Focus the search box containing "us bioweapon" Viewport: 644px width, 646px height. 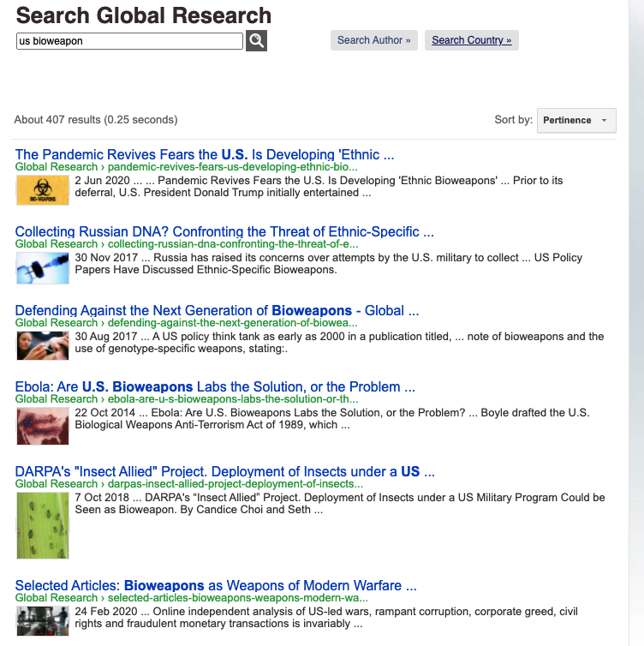tap(129, 41)
